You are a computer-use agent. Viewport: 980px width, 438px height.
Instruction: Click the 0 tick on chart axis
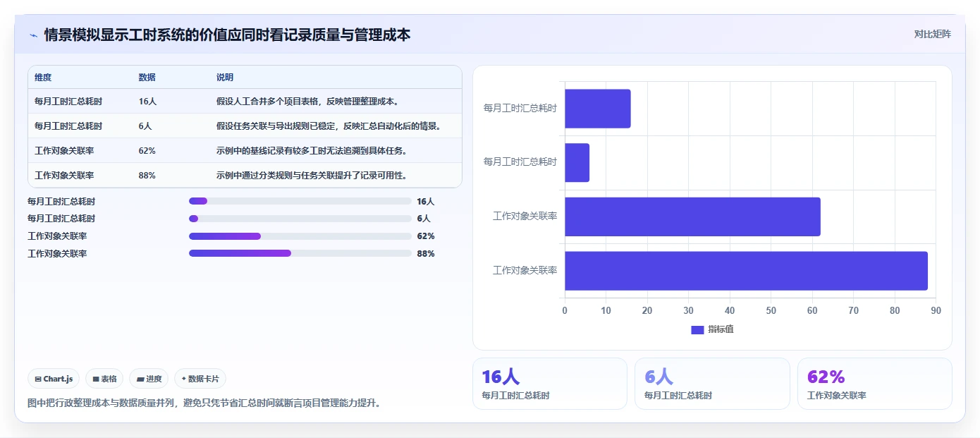tap(565, 310)
